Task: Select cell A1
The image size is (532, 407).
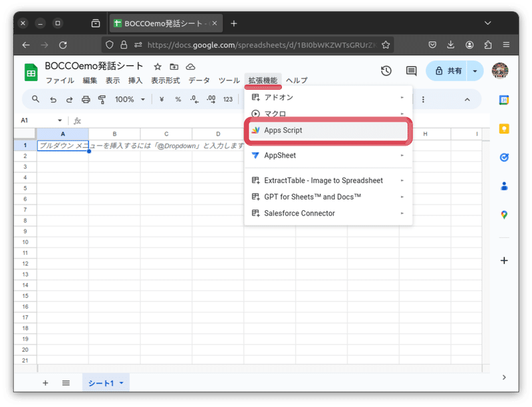Action: pyautogui.click(x=63, y=146)
